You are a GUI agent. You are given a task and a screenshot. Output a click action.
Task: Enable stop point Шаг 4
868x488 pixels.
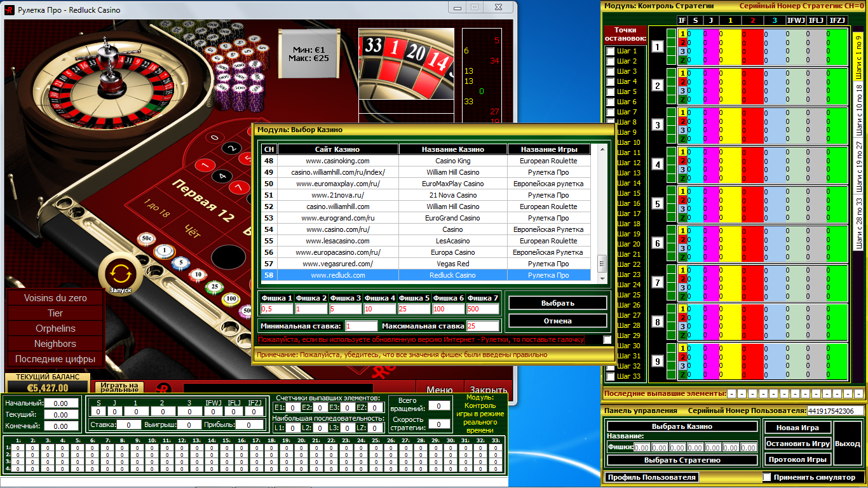pyautogui.click(x=611, y=82)
